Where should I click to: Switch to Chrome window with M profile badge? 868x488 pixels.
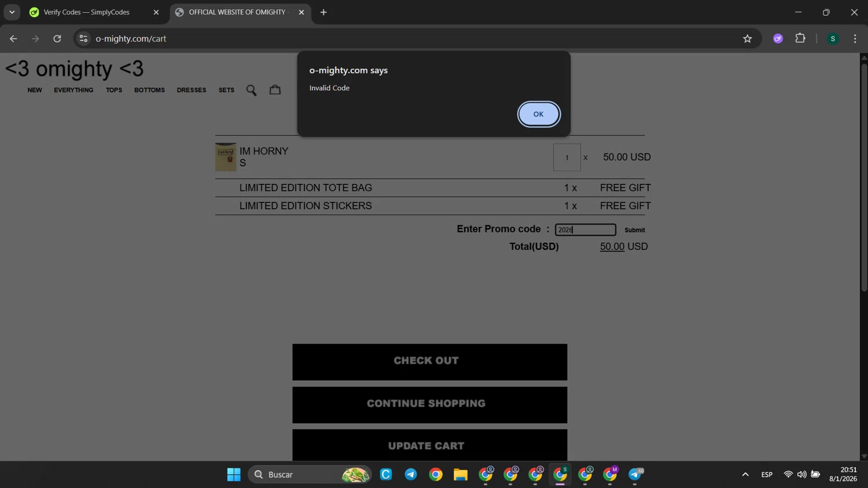610,475
